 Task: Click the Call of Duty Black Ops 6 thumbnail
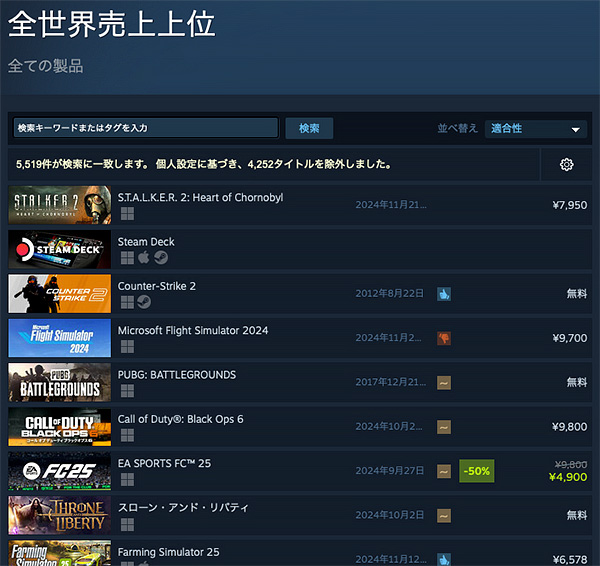pyautogui.click(x=60, y=427)
